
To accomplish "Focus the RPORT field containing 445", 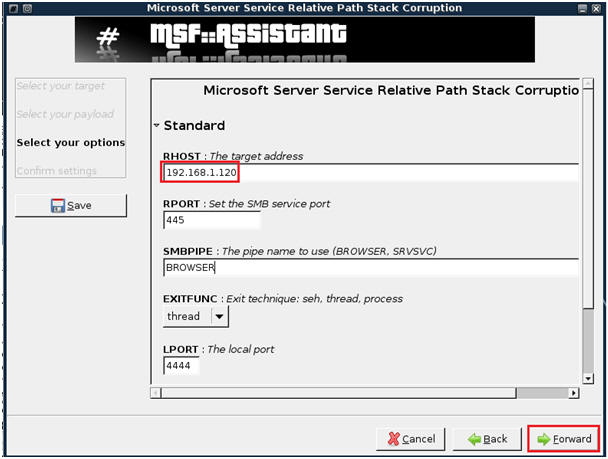I will (212, 220).
